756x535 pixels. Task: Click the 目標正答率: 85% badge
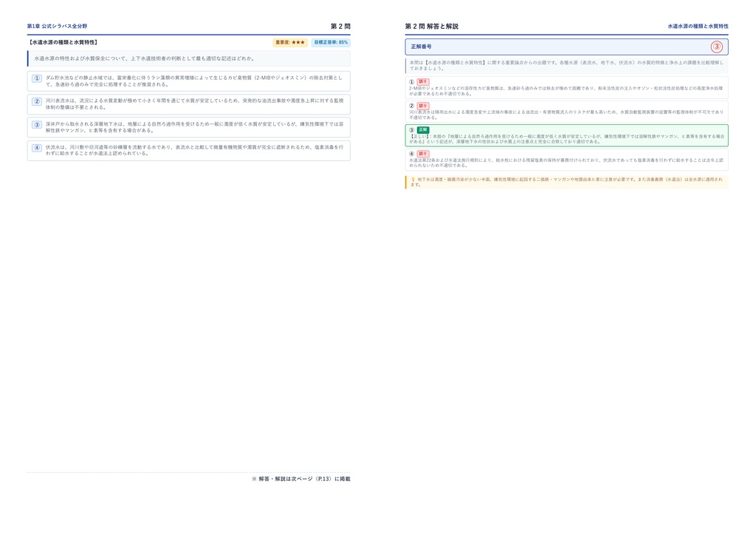(331, 42)
